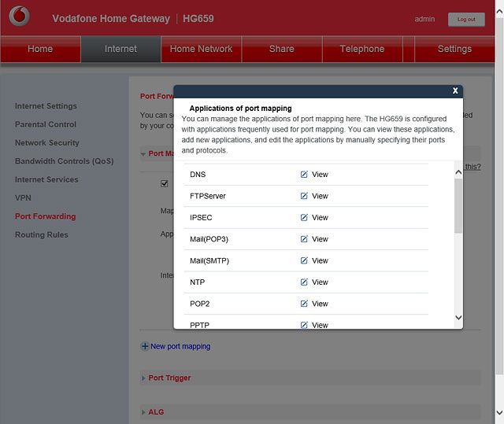Click the dialog list scroll-down arrow

click(x=458, y=318)
